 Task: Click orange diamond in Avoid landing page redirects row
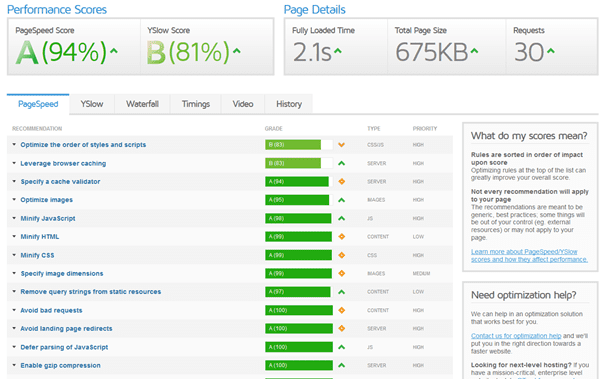341,328
